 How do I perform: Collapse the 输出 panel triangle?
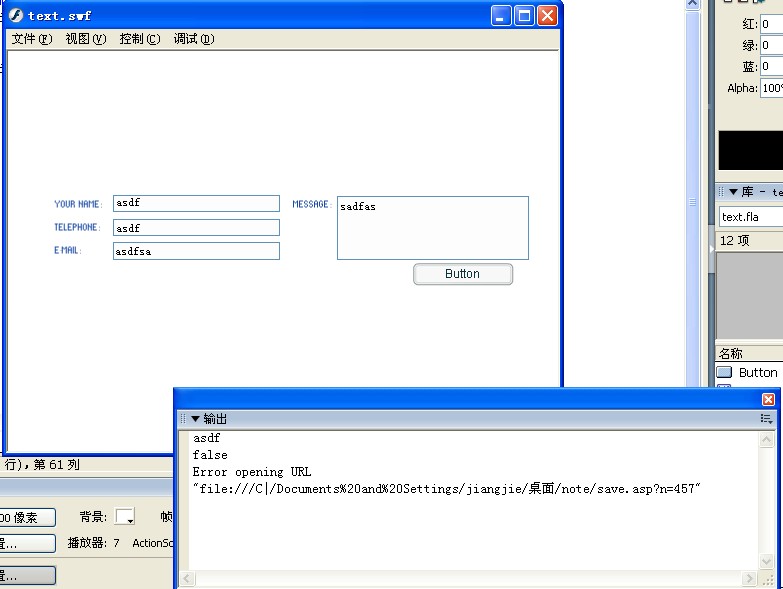click(195, 419)
